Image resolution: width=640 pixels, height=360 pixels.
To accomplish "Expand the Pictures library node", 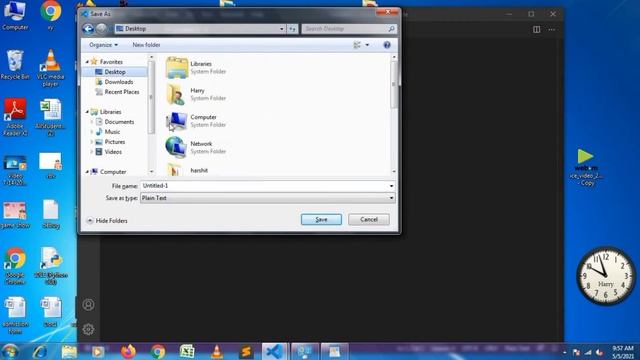I will click(x=92, y=142).
